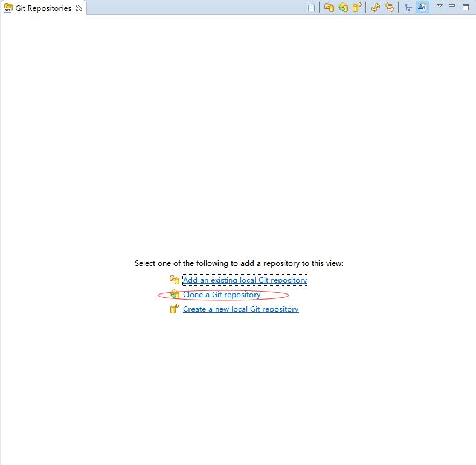Open Clone a Git repository link
The width and height of the screenshot is (476, 465).
(x=222, y=295)
